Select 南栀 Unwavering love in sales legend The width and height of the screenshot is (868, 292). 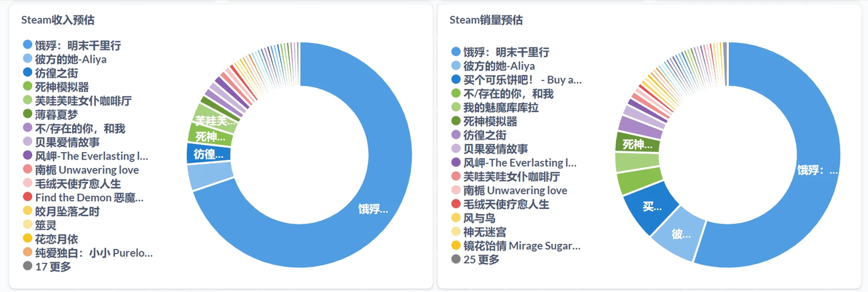pos(509,190)
